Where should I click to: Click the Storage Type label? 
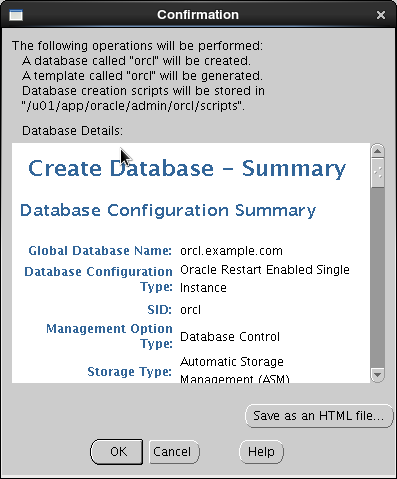click(130, 371)
